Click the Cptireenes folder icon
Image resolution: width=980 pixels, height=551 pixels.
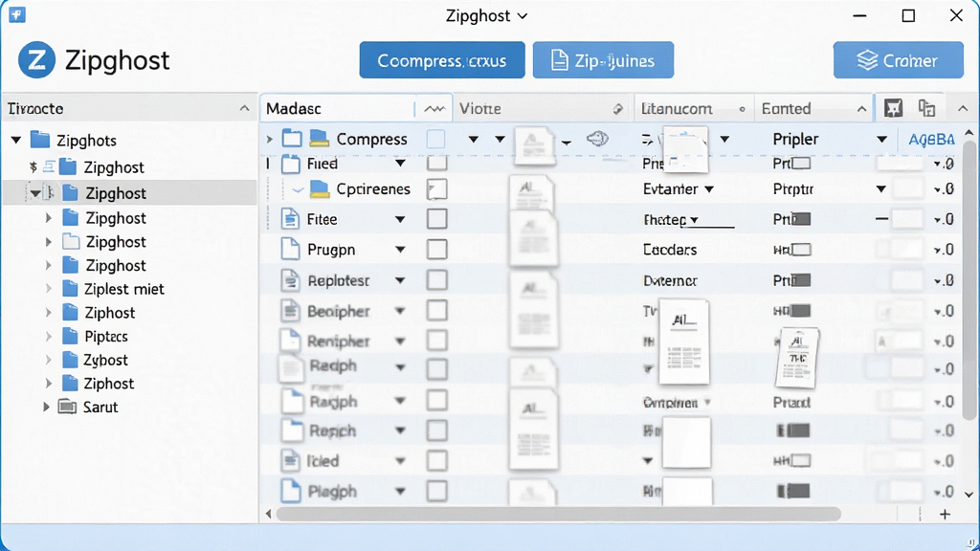(x=320, y=188)
